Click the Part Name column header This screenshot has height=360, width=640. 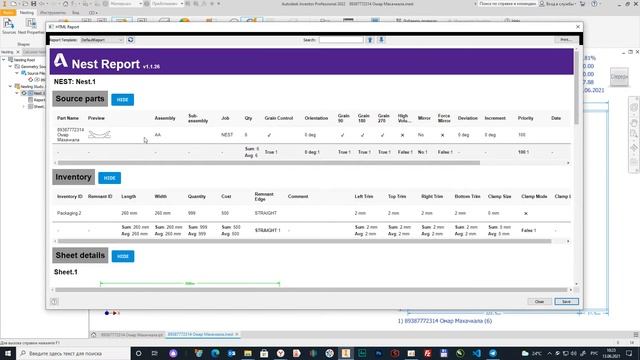[68, 118]
